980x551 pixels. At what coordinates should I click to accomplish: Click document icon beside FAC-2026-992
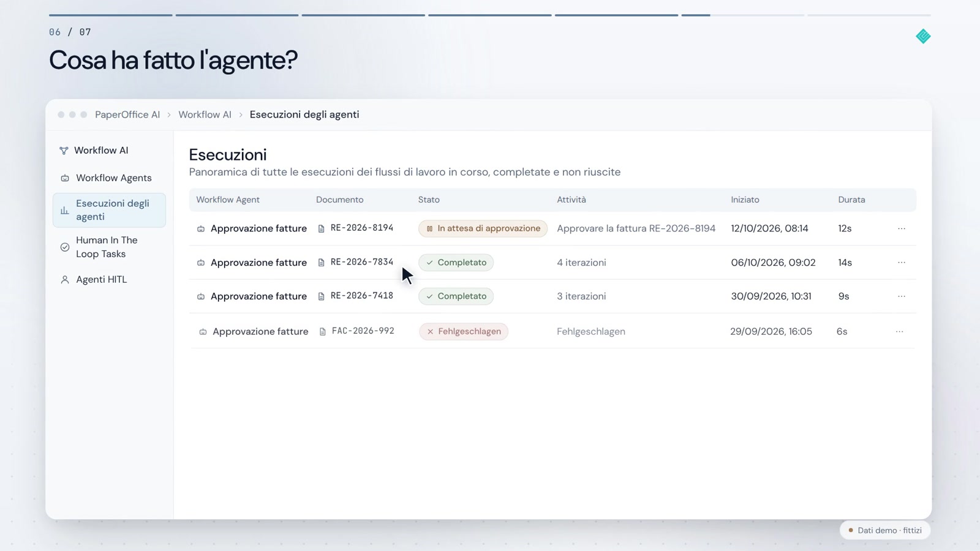(x=323, y=332)
